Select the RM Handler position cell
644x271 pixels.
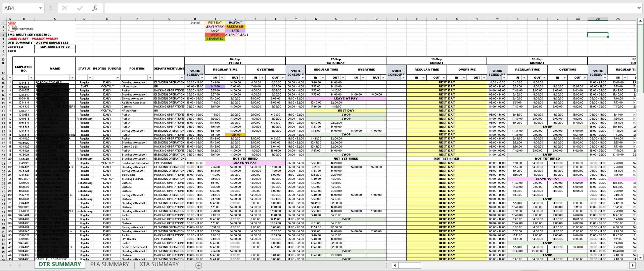(137, 239)
